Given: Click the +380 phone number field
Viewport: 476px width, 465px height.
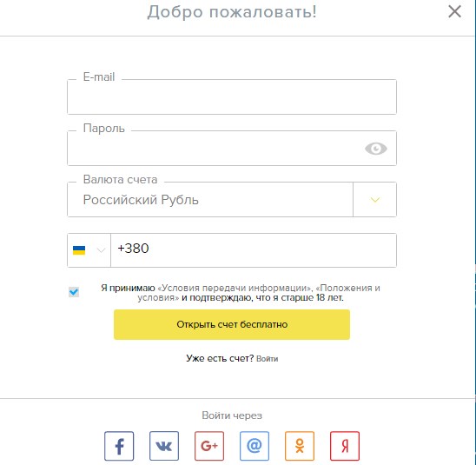Looking at the screenshot, I should [x=254, y=250].
